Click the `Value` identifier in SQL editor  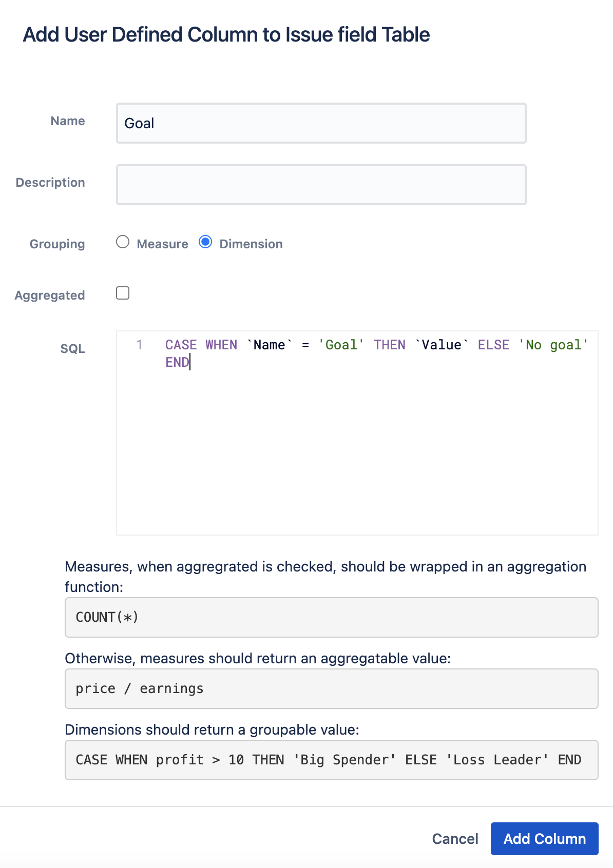442,345
